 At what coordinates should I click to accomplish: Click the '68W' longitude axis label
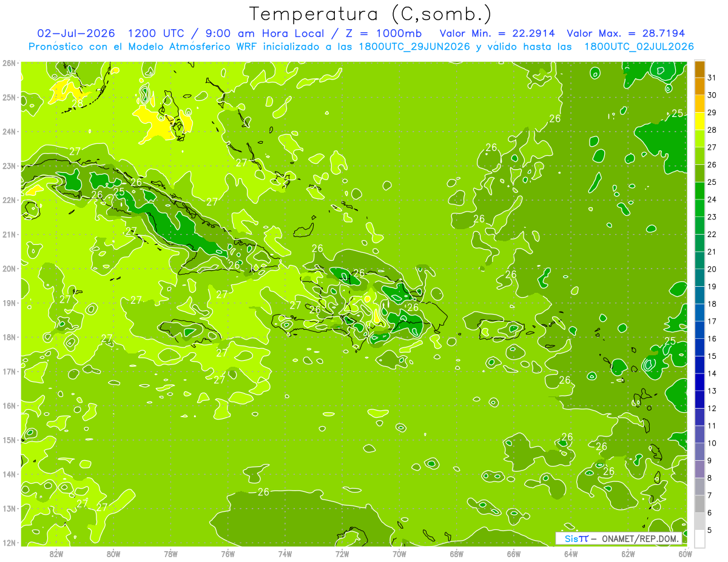point(457,554)
